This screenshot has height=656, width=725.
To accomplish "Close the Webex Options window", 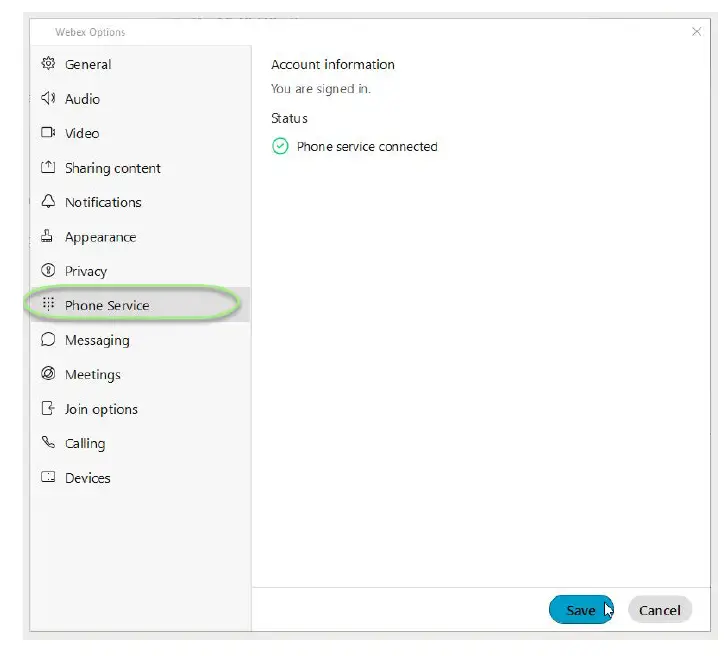I will [696, 31].
